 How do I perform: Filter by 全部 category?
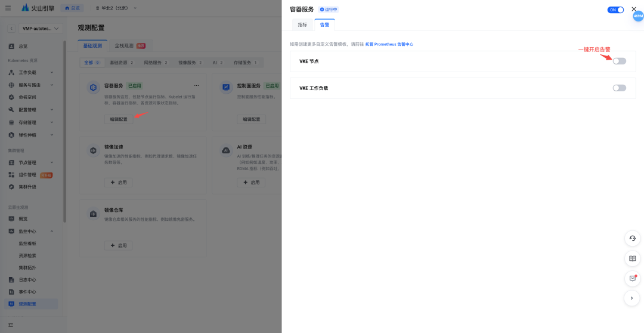point(92,63)
